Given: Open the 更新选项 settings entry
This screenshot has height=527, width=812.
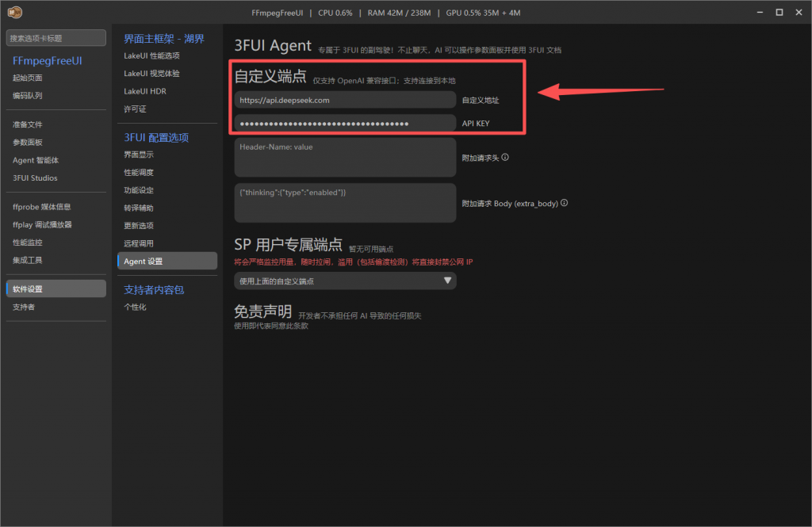Looking at the screenshot, I should [138, 226].
